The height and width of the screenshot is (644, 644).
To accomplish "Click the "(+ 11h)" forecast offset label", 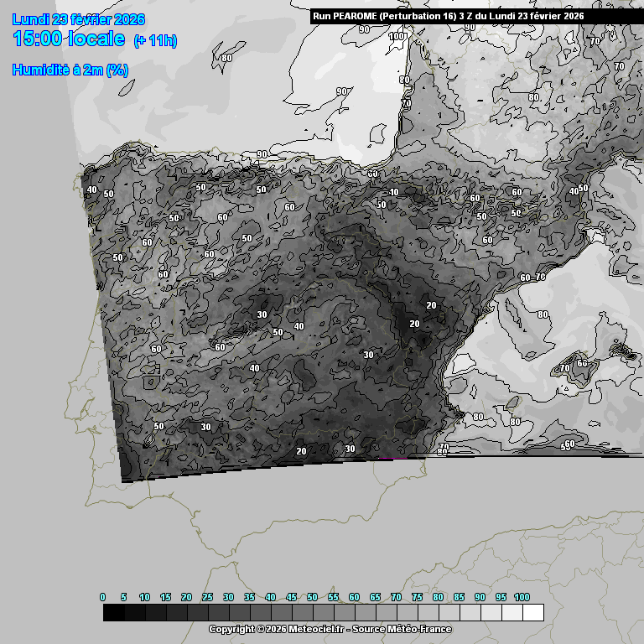I will pos(155,40).
